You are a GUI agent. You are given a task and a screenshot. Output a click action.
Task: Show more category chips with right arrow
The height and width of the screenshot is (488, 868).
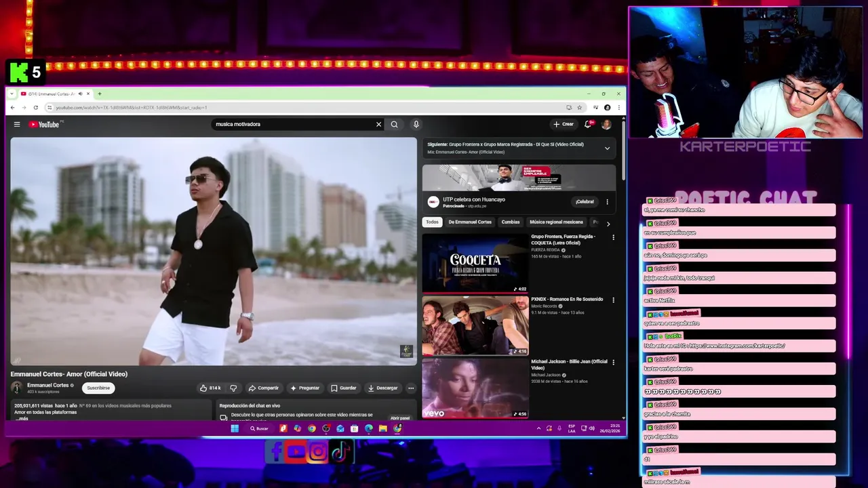click(608, 223)
